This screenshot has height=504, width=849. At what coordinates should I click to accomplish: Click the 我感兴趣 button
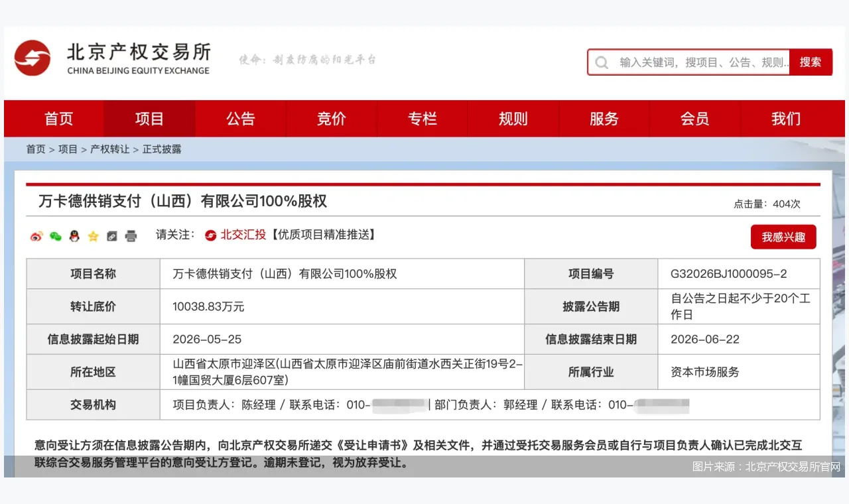click(x=783, y=237)
